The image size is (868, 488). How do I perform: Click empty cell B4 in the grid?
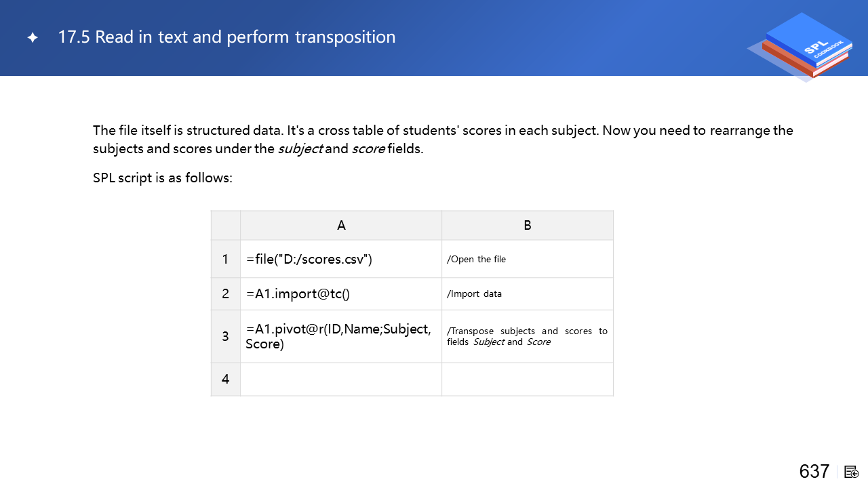[x=528, y=379]
